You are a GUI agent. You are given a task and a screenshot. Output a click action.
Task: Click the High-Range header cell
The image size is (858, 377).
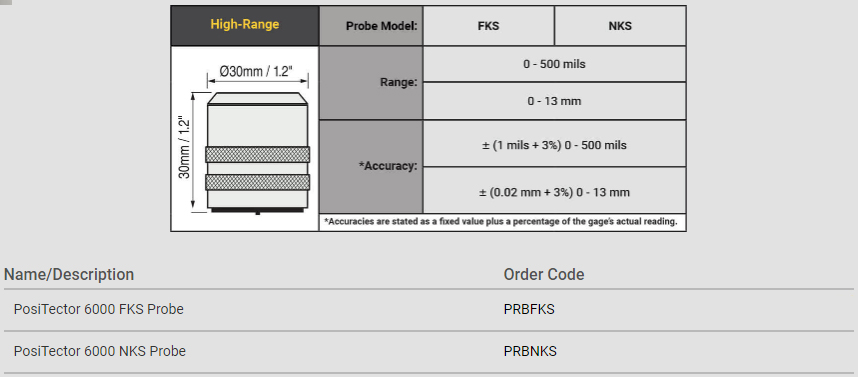pyautogui.click(x=245, y=25)
